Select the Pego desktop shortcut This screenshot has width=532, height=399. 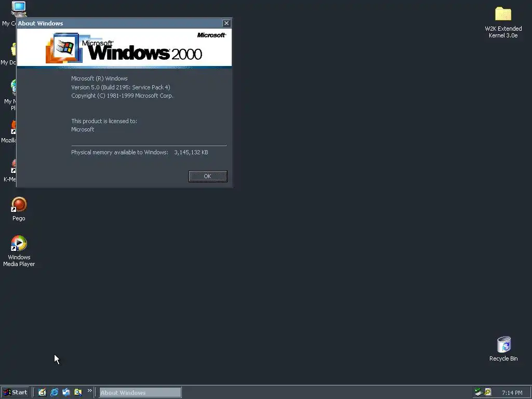19,209
